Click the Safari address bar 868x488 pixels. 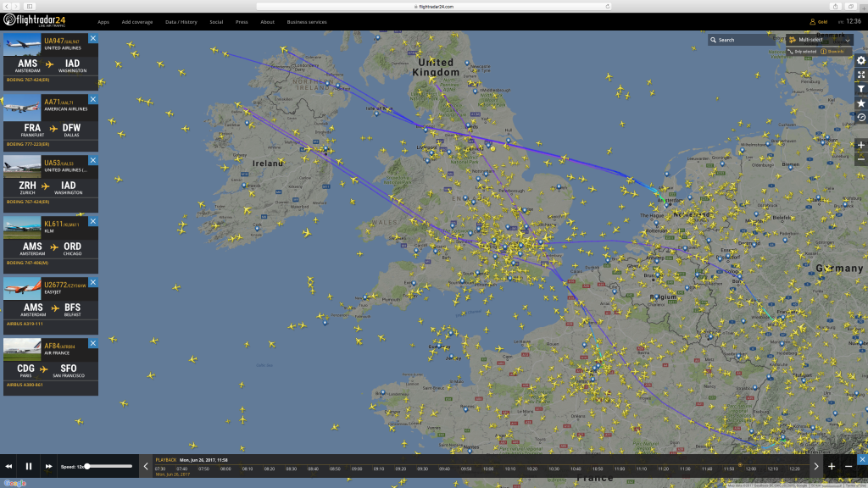(x=433, y=7)
